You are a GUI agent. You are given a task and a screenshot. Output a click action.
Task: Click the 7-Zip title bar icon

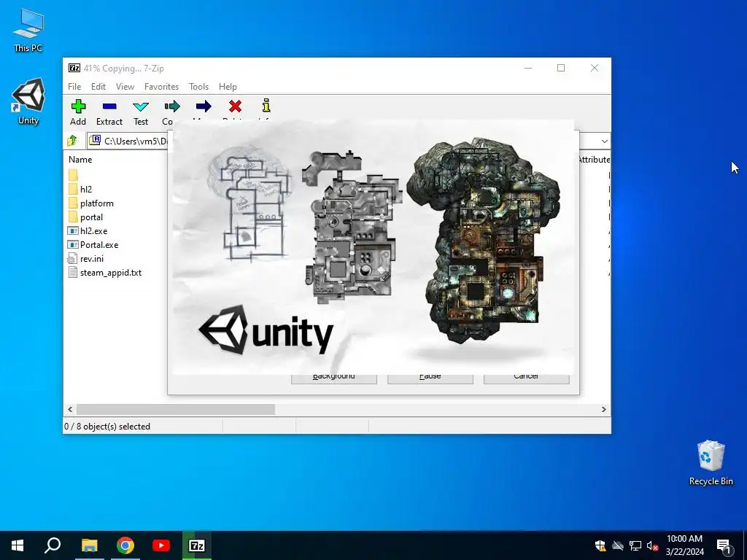click(74, 68)
